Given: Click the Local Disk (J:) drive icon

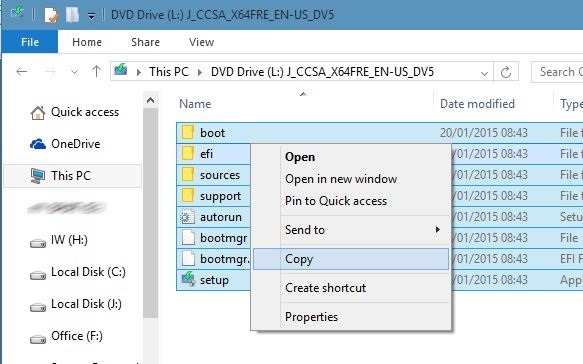Looking at the screenshot, I should (x=38, y=308).
